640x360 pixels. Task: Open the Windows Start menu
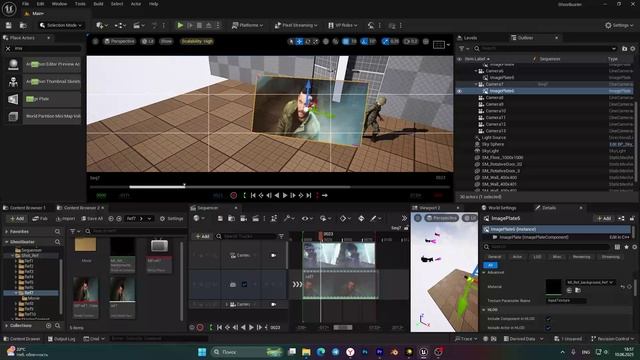[202, 352]
